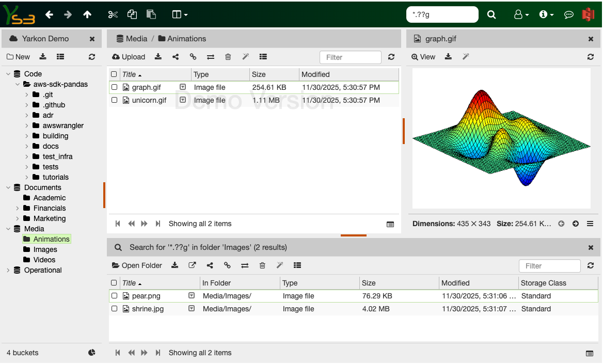Open the user account dropdown menu
This screenshot has height=364, width=603.
point(521,14)
